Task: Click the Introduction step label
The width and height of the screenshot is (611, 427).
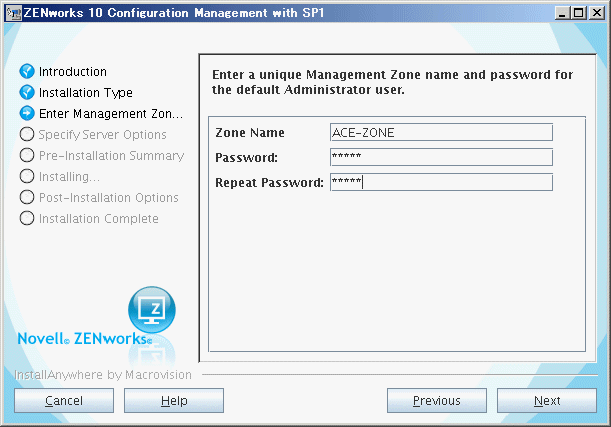Action: [x=73, y=72]
